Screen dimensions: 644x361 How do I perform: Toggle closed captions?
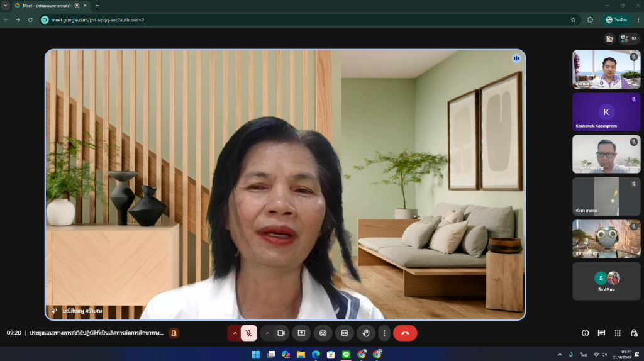pyautogui.click(x=344, y=333)
